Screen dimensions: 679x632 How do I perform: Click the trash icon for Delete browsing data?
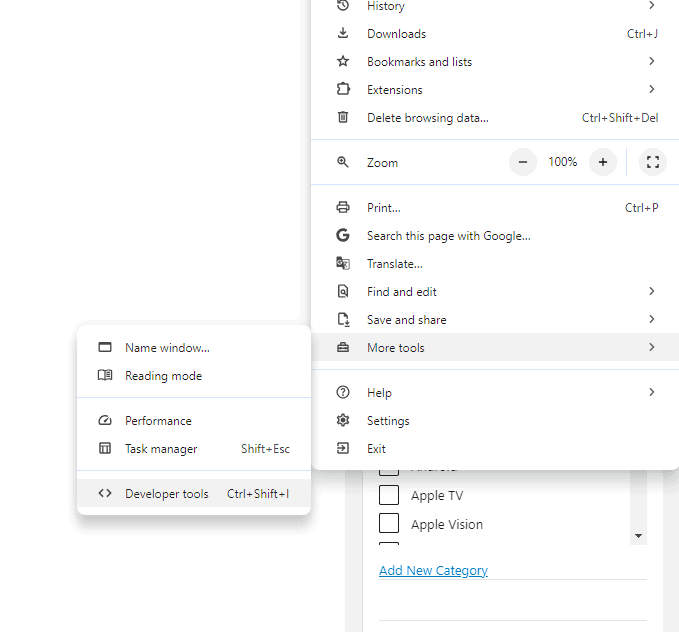point(343,118)
